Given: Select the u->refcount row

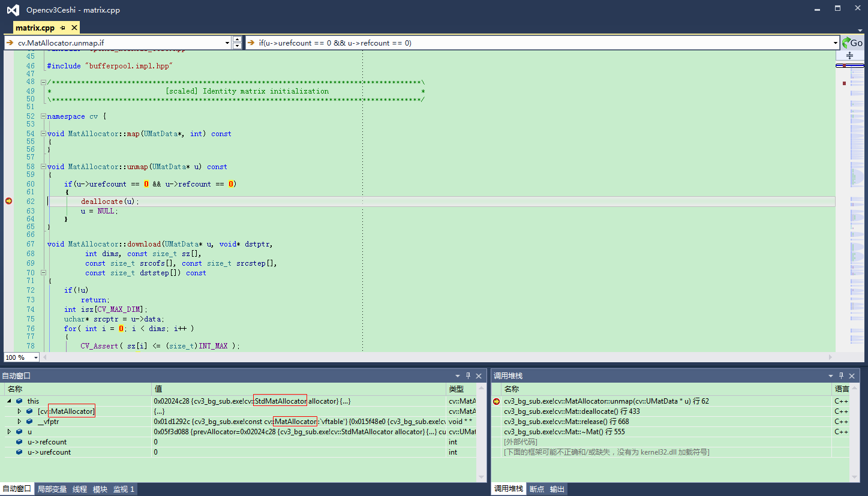Looking at the screenshot, I should [x=242, y=442].
